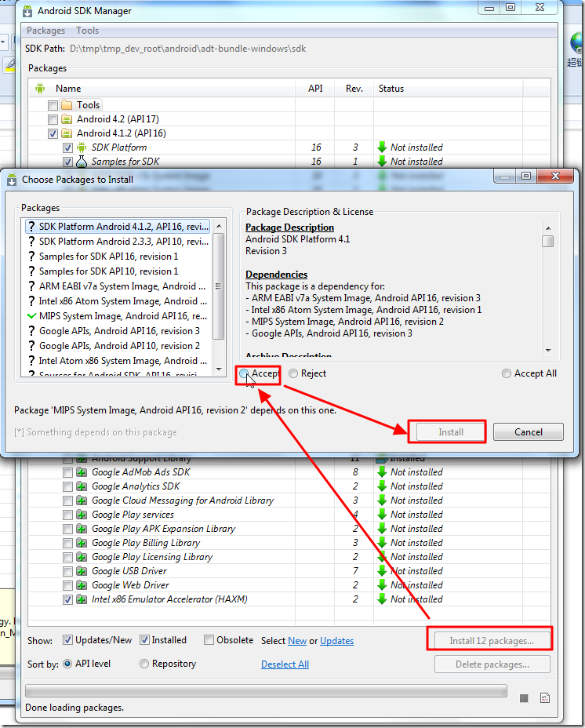Untick the Android 4.1.2 (API 16) checkbox
The image size is (585, 728).
point(53,133)
